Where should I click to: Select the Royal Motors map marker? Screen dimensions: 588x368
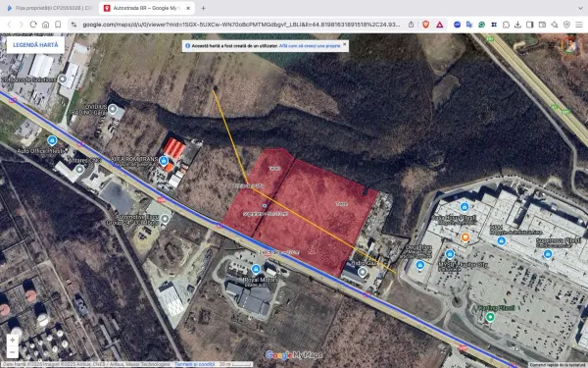click(x=256, y=269)
